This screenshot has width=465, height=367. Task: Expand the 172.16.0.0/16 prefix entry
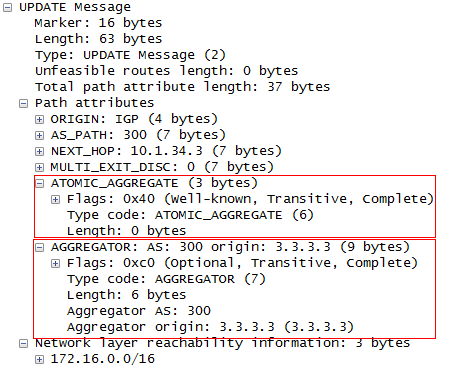click(x=39, y=360)
